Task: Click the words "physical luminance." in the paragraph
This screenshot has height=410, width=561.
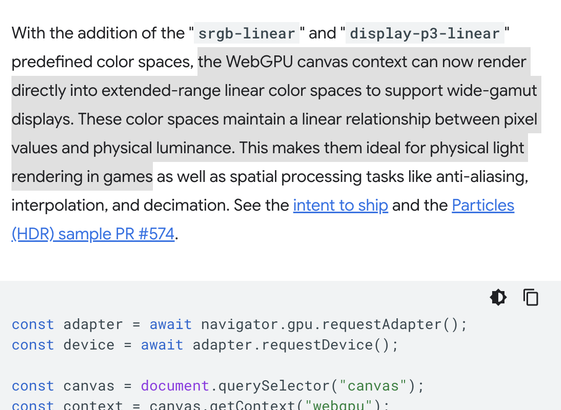Action: pyautogui.click(x=164, y=148)
